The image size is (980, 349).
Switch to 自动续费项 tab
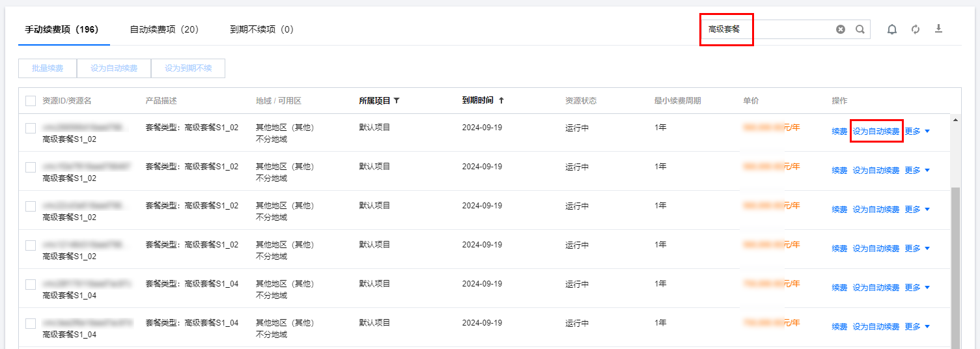point(164,29)
